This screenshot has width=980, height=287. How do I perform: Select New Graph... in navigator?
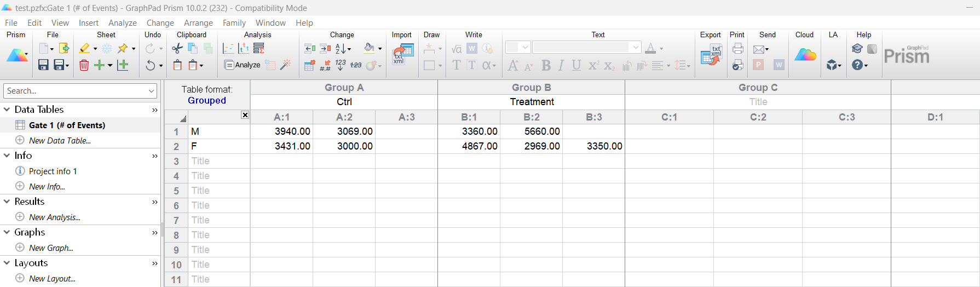51,248
